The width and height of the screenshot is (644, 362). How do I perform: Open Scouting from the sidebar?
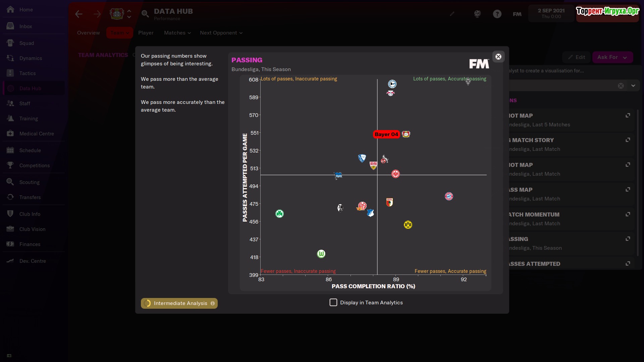(x=30, y=182)
